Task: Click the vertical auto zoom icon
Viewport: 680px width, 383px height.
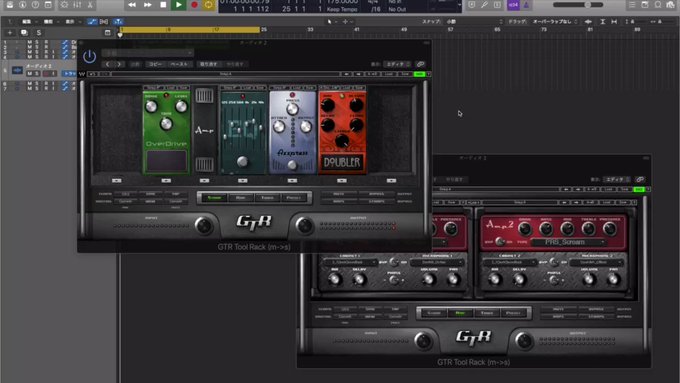Action: point(602,21)
